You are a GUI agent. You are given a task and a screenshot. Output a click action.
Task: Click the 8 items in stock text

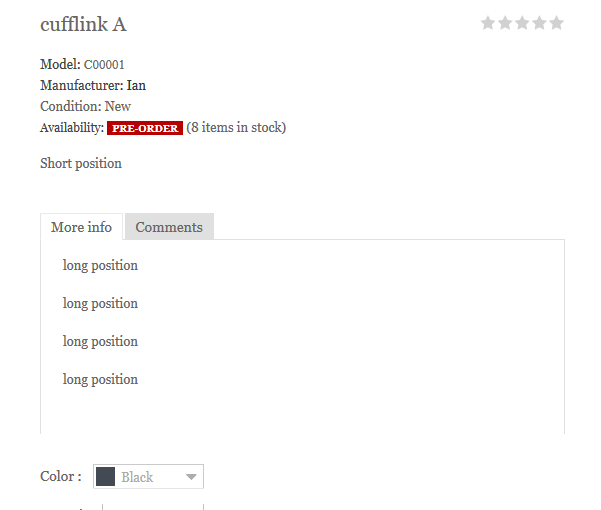pos(236,127)
